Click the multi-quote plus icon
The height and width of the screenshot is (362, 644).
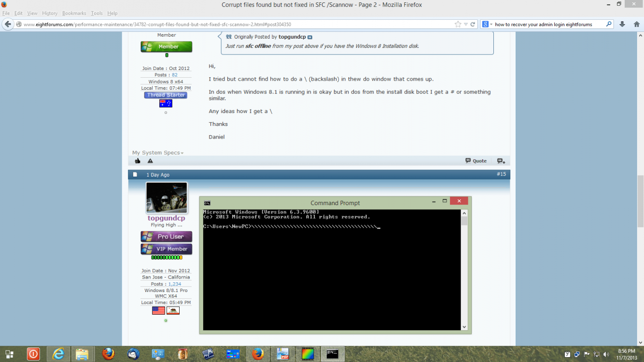(x=501, y=161)
